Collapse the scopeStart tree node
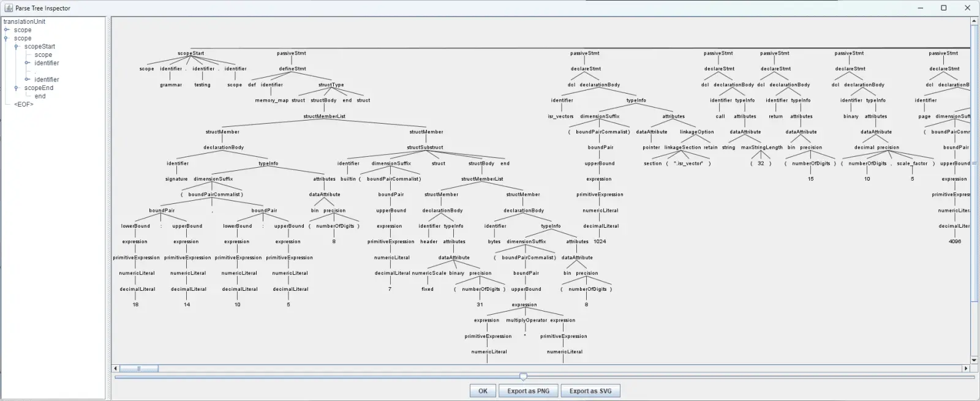Image resolution: width=980 pixels, height=401 pixels. 17,47
